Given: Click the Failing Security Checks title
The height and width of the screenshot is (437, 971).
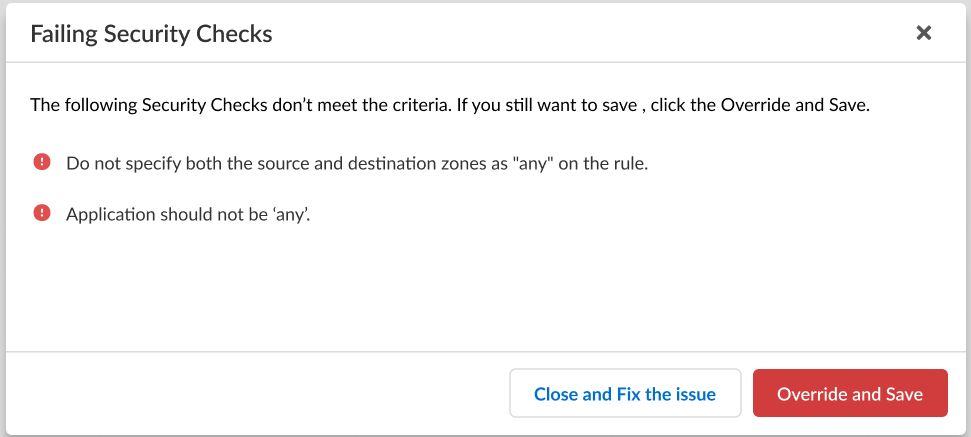Looking at the screenshot, I should coord(151,34).
